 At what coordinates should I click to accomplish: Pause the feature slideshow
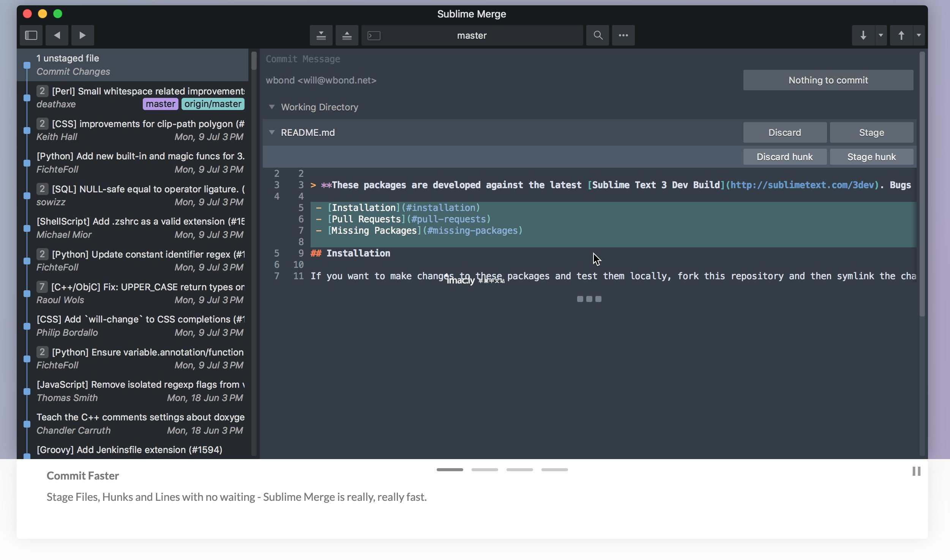coord(916,471)
